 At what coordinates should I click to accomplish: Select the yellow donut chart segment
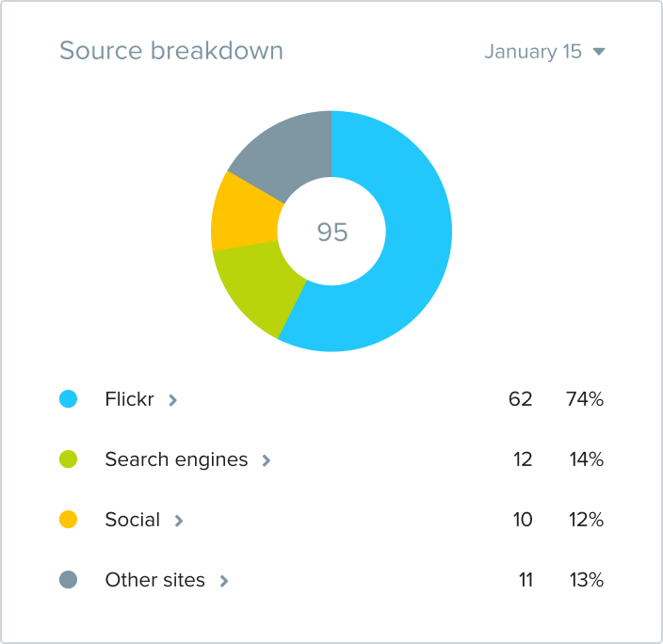point(242,214)
